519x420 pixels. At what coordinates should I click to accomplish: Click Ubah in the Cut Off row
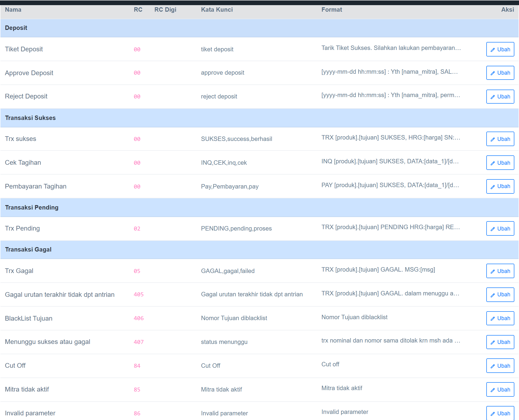pos(500,366)
